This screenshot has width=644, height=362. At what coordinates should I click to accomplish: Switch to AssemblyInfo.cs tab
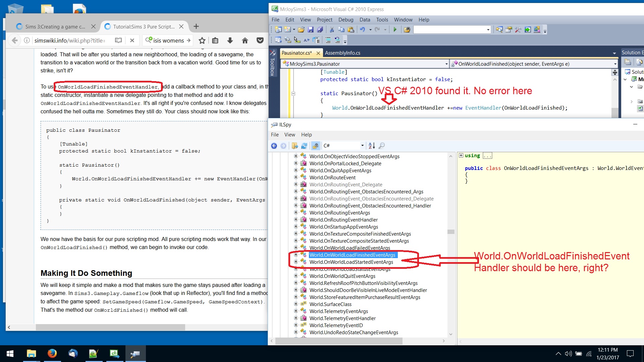[x=342, y=53]
